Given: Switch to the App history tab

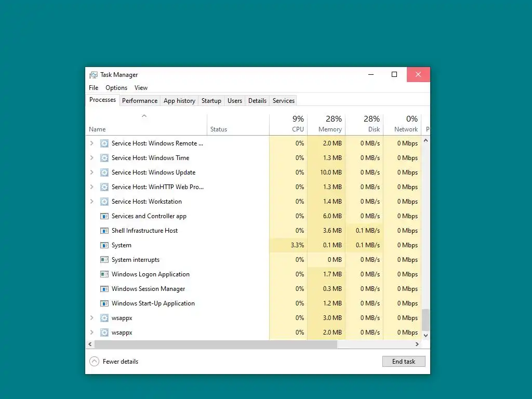Looking at the screenshot, I should pos(179,101).
